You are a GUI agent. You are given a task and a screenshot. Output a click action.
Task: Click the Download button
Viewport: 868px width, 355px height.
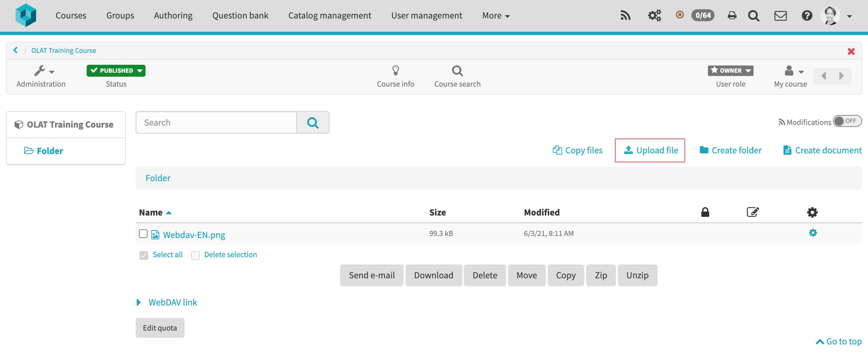(433, 276)
